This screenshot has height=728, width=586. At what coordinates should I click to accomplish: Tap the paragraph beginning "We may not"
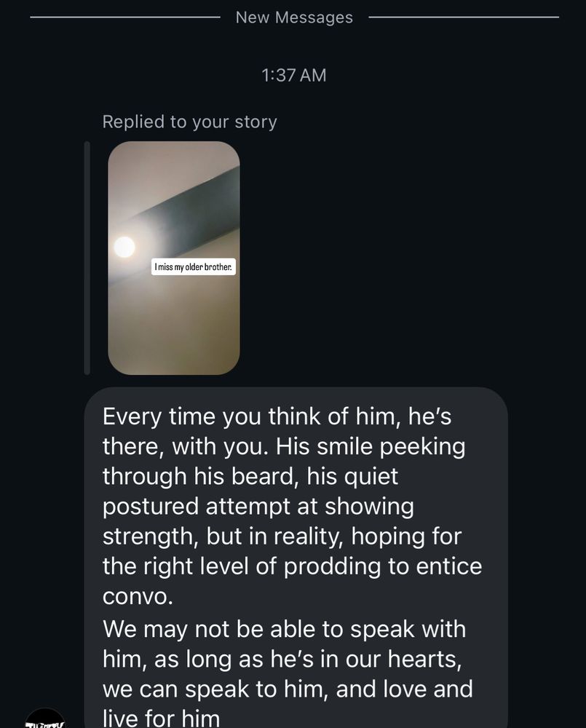284,629
